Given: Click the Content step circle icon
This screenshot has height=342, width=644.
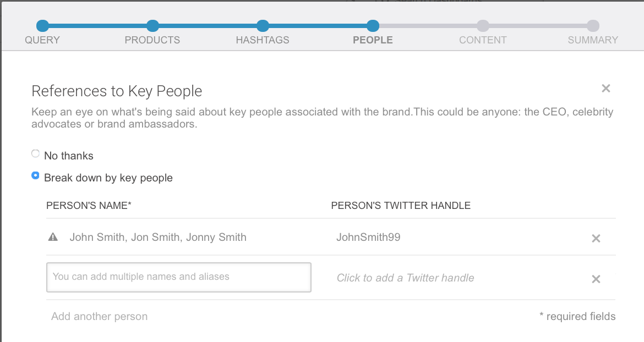Looking at the screenshot, I should coord(483,25).
